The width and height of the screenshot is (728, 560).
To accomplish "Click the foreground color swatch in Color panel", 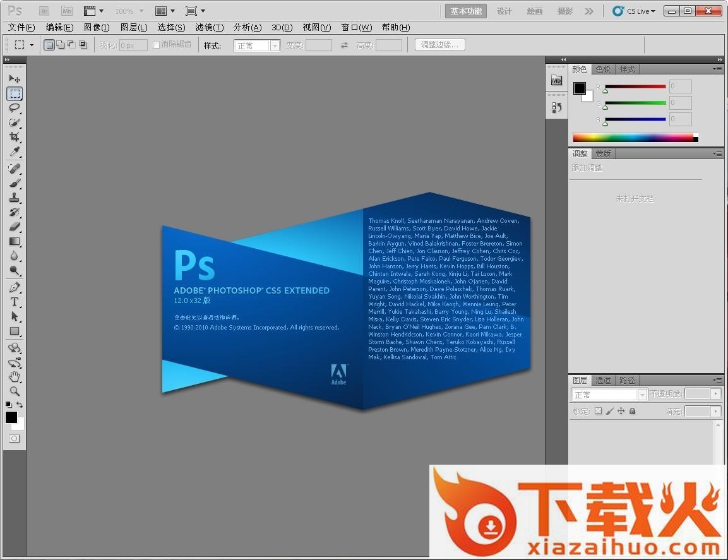I will (580, 88).
